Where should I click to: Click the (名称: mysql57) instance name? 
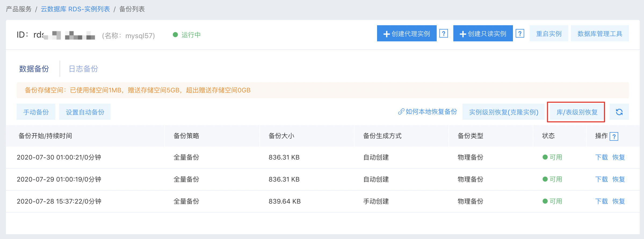[x=128, y=35]
